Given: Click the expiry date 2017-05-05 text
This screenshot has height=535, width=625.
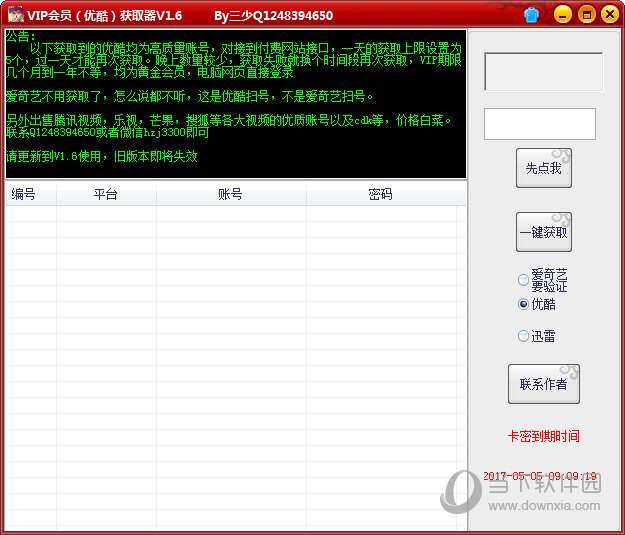Looking at the screenshot, I should click(540, 476).
